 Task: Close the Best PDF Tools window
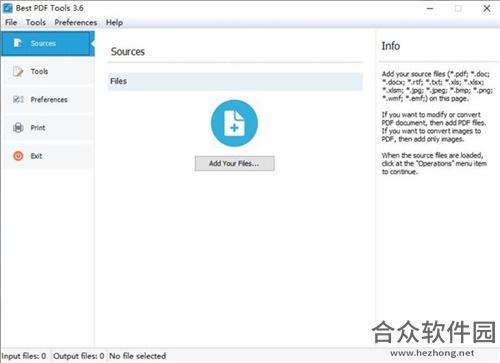tap(487, 8)
